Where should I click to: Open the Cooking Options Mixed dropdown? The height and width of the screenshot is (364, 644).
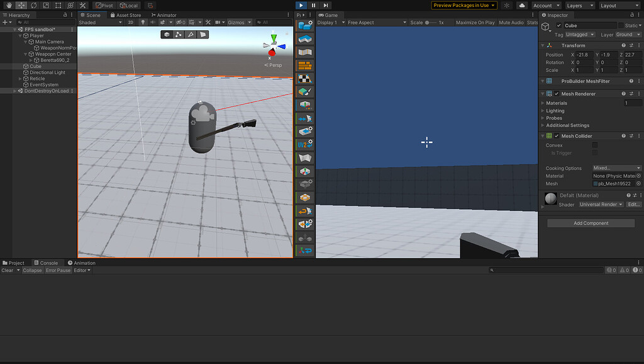(x=616, y=168)
